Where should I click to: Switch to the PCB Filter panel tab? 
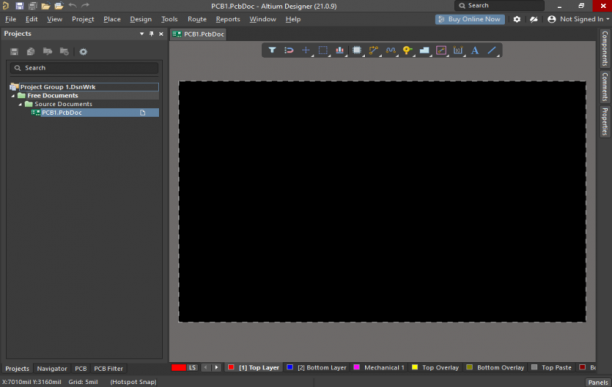click(x=108, y=369)
